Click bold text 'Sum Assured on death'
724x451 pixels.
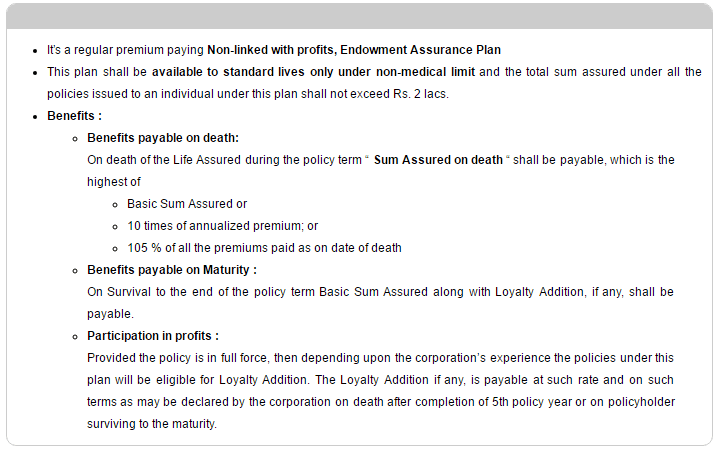pyautogui.click(x=438, y=160)
